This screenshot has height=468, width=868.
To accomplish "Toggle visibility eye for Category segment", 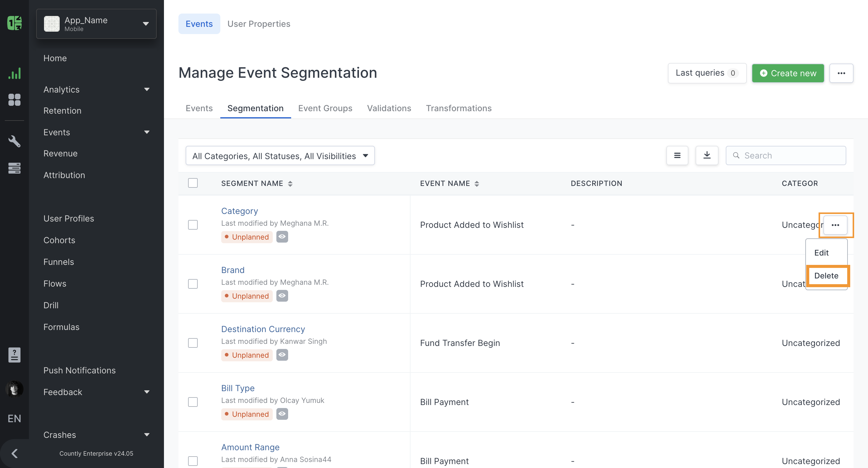I will pos(282,237).
